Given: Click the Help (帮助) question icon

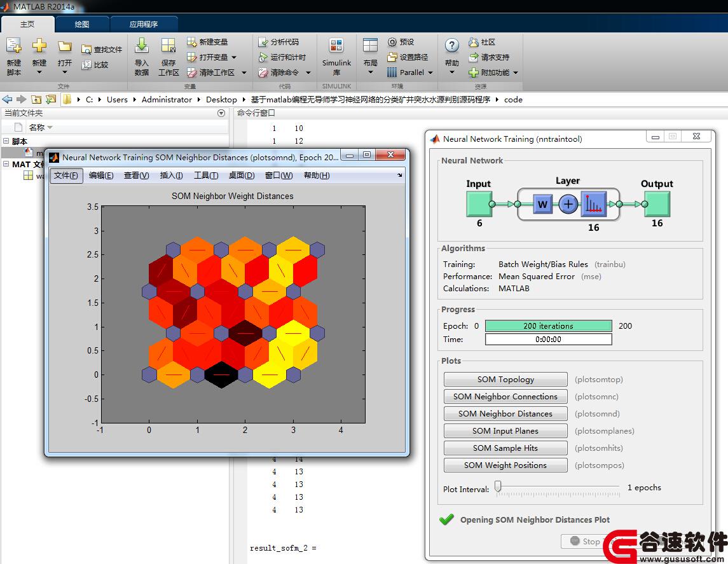Looking at the screenshot, I should 452,46.
